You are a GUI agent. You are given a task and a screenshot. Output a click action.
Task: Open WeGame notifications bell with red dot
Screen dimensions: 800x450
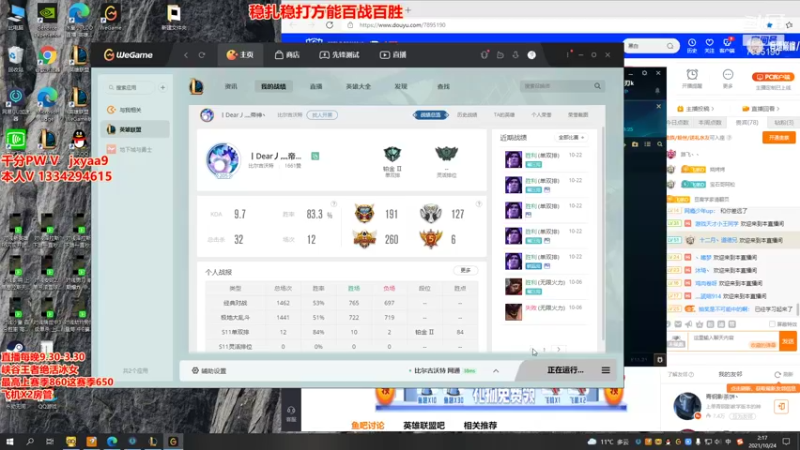tap(484, 55)
